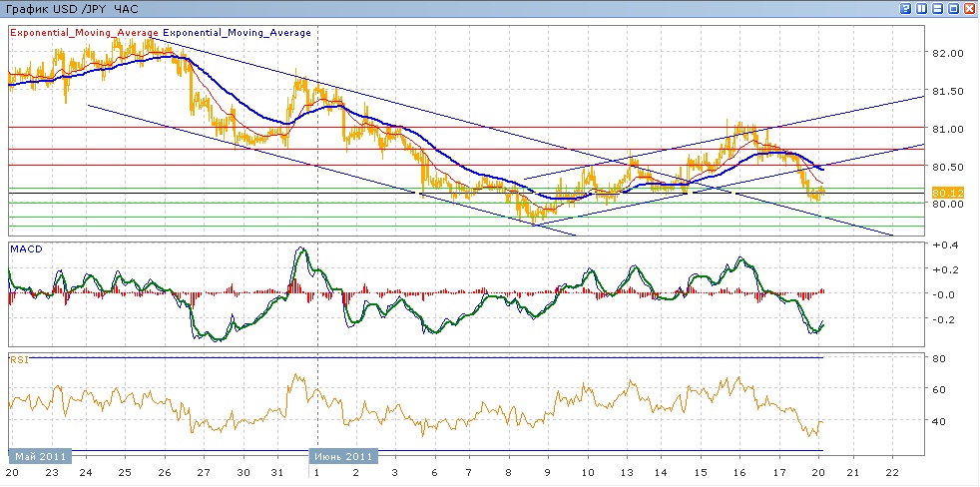Close the USD/JPY chart window

[969, 9]
